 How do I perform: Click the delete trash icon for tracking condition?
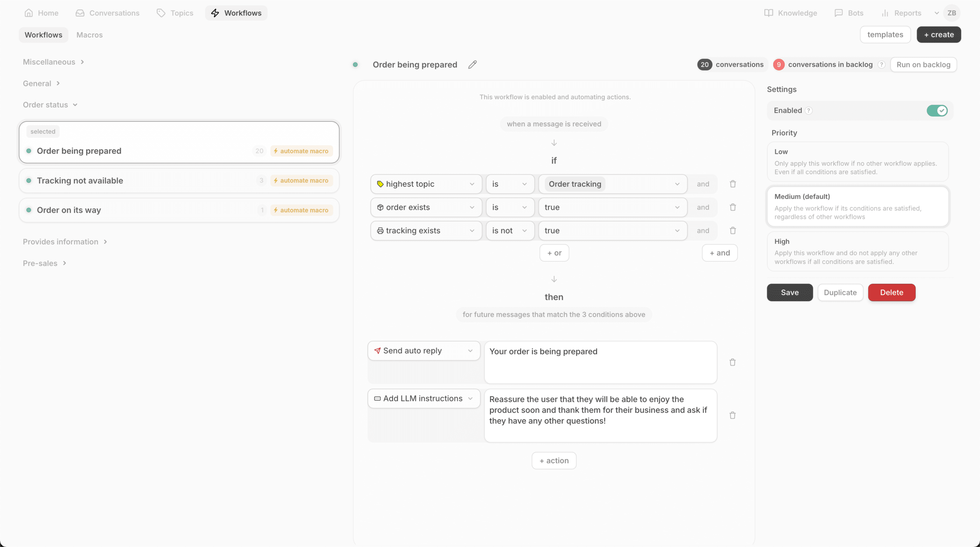tap(733, 231)
